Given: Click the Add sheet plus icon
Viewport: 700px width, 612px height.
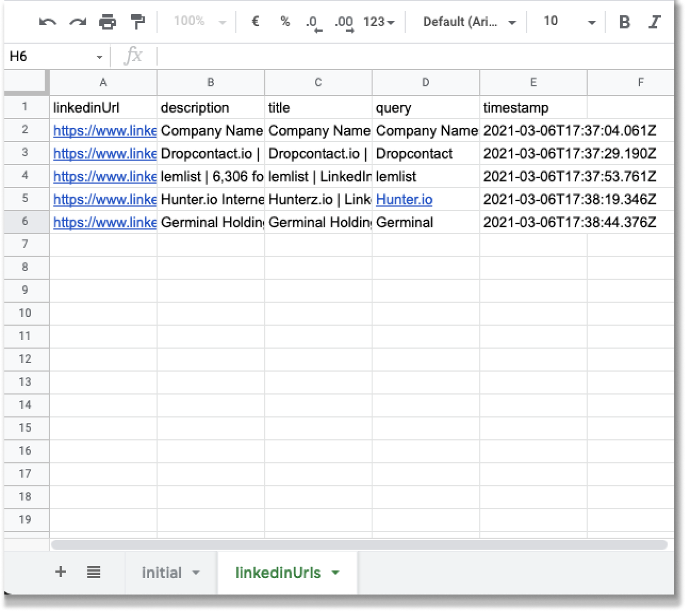Looking at the screenshot, I should [61, 572].
